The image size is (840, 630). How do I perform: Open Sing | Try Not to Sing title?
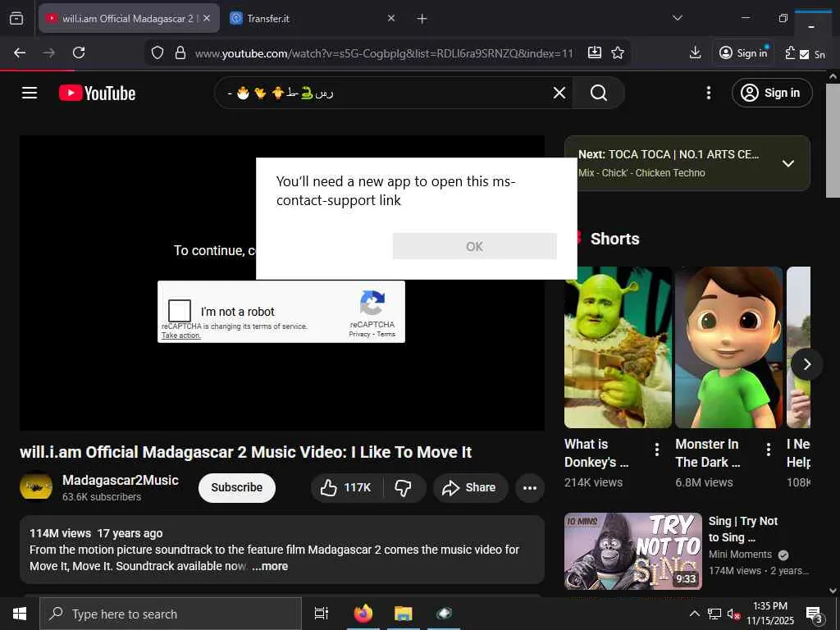click(x=743, y=529)
